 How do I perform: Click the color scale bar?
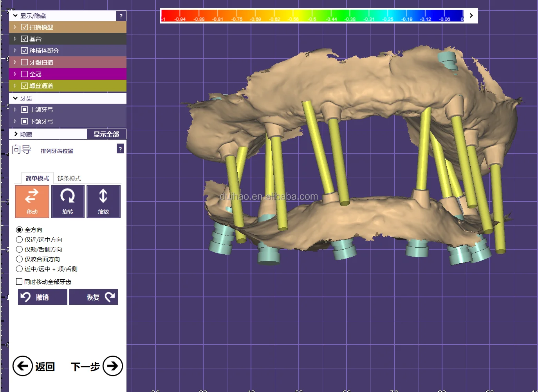[x=312, y=16]
